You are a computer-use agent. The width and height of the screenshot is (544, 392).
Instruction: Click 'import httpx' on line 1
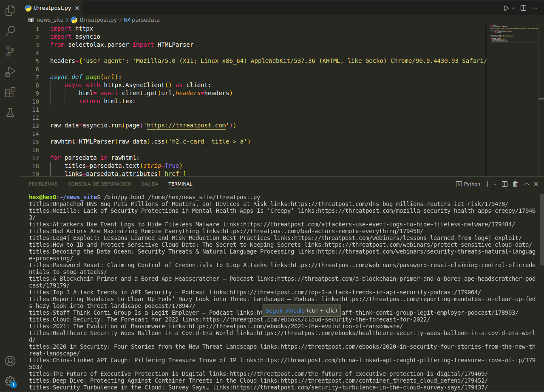pyautogui.click(x=71, y=29)
